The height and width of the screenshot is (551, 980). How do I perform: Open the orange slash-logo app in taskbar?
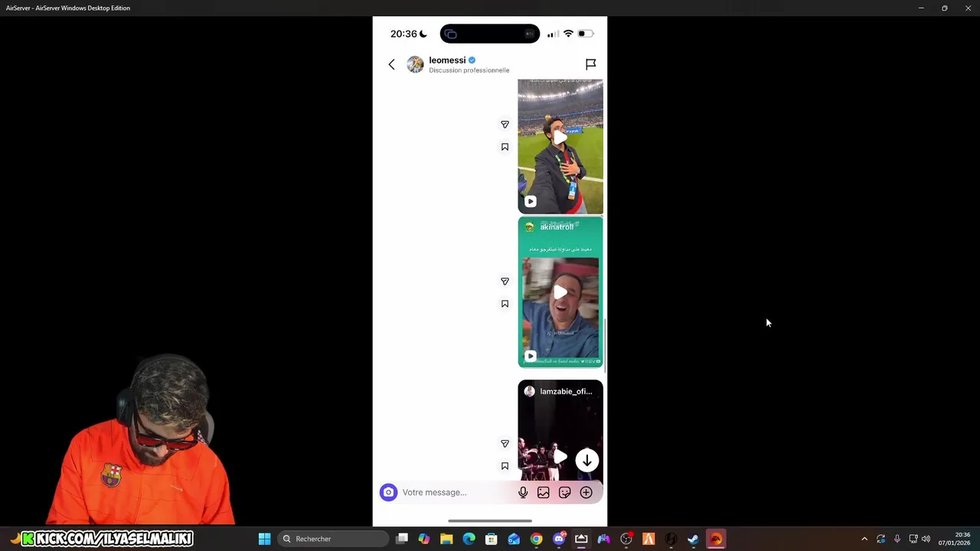point(648,539)
